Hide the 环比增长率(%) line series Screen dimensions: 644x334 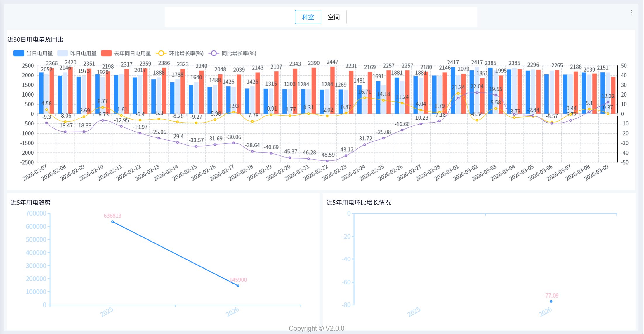pos(180,53)
